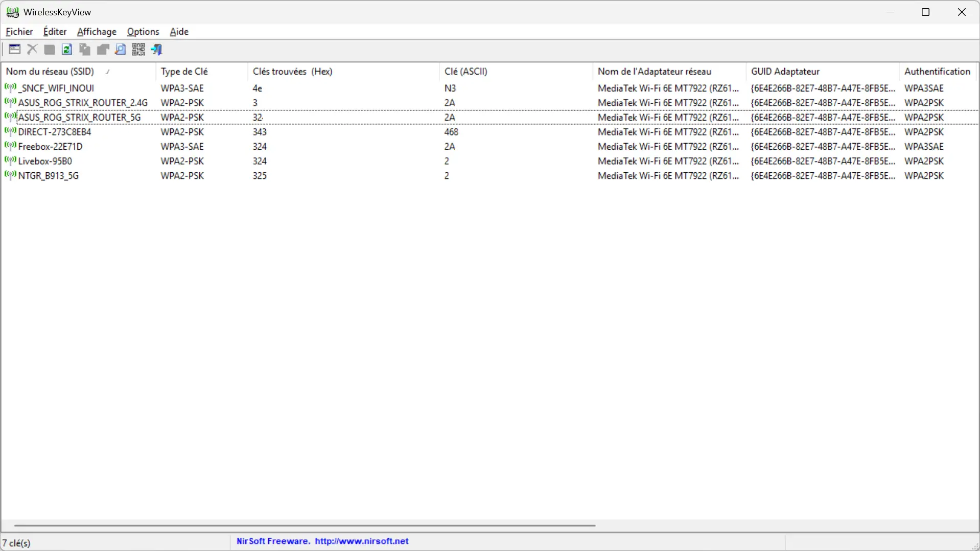Select the Livebox-95B0 network row
Screen dimensions: 980x551
(x=490, y=160)
